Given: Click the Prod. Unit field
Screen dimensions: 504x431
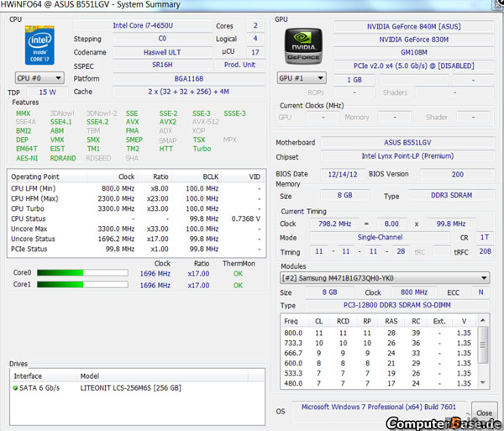Looking at the screenshot, I should click(239, 65).
